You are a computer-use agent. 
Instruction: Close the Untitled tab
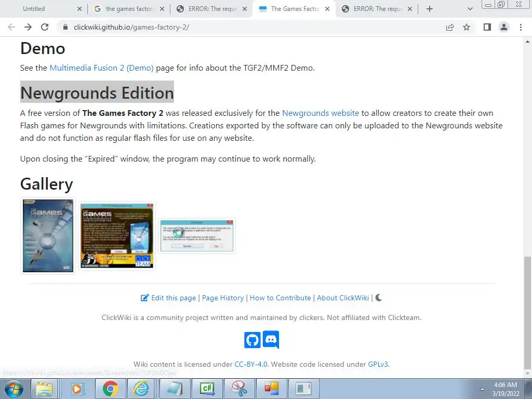pos(79,9)
